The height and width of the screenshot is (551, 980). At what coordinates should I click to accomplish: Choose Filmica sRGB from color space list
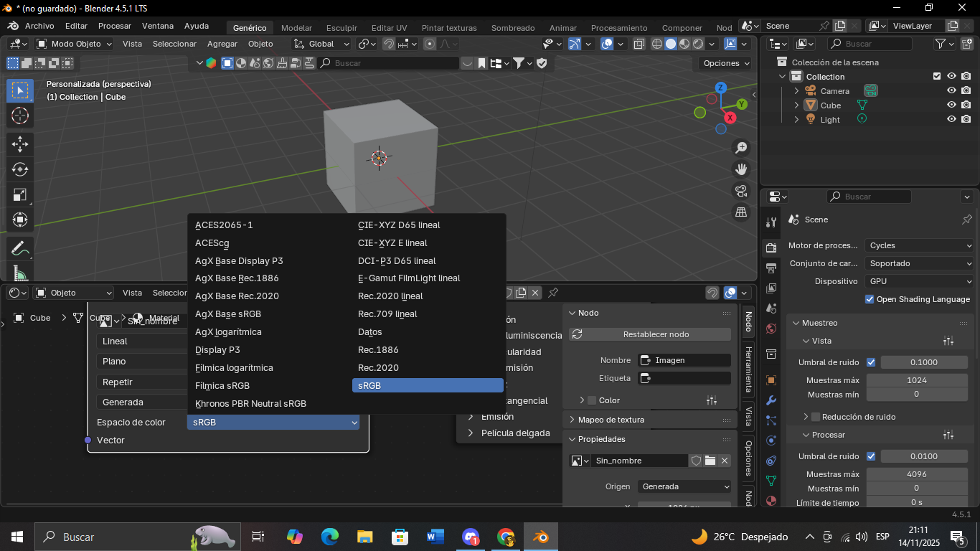tap(222, 386)
